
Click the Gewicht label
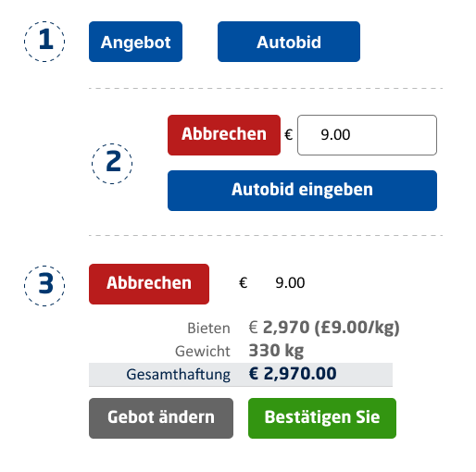(x=203, y=352)
